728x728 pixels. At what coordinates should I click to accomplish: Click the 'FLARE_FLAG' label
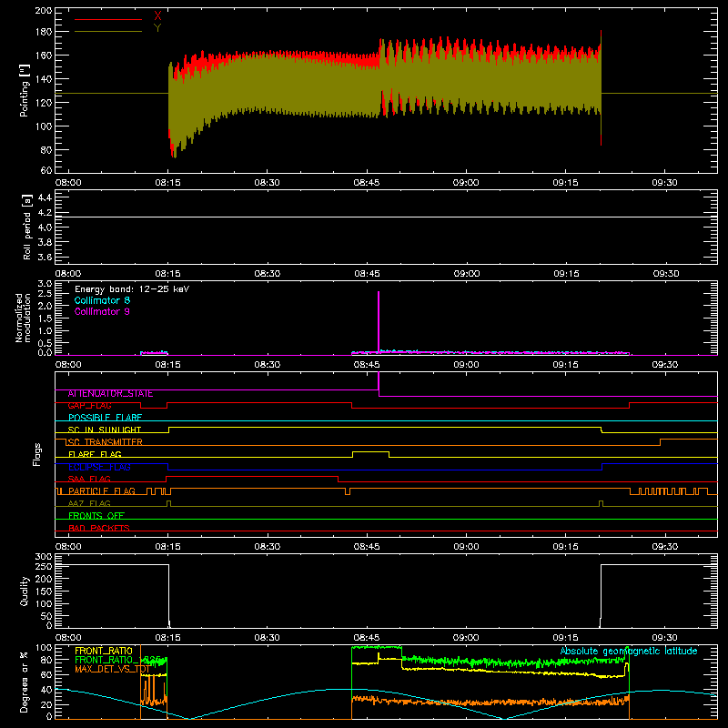pos(95,454)
